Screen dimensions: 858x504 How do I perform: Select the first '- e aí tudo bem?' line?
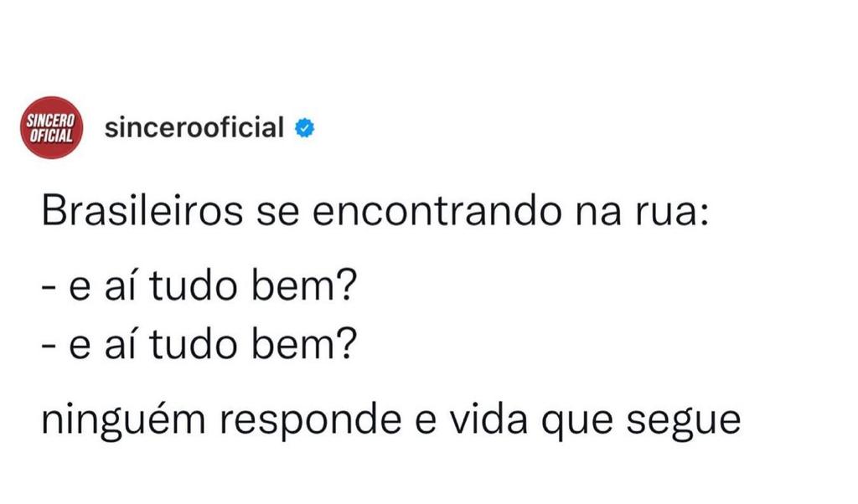click(199, 285)
